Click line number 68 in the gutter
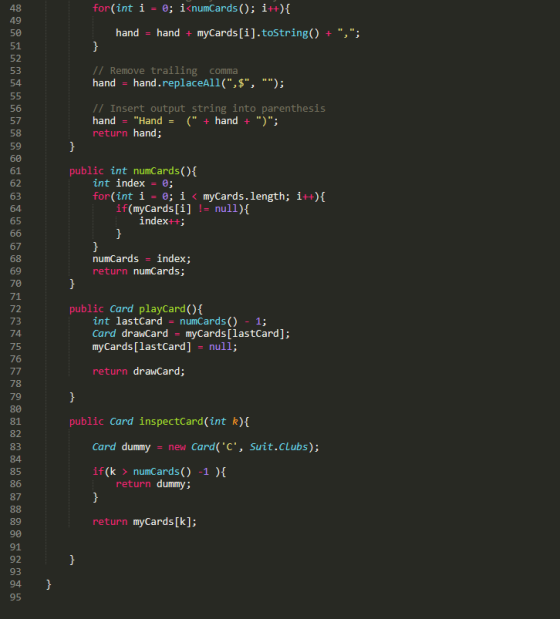This screenshot has width=560, height=619. [x=15, y=259]
